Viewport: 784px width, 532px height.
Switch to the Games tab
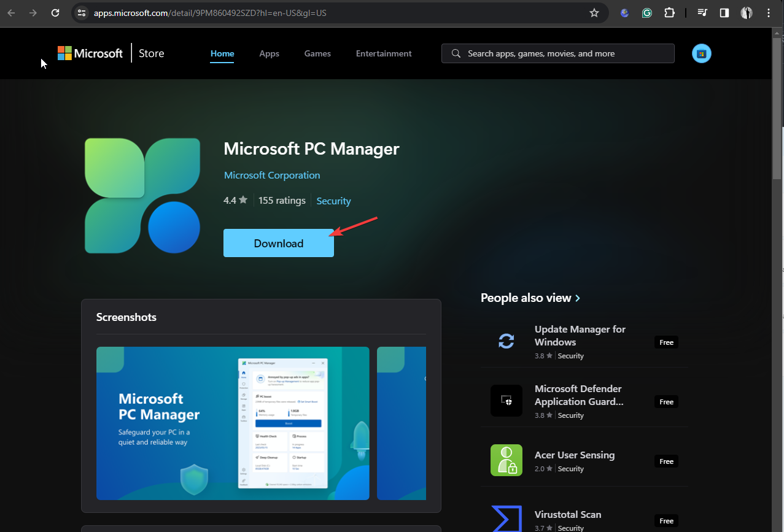click(317, 54)
